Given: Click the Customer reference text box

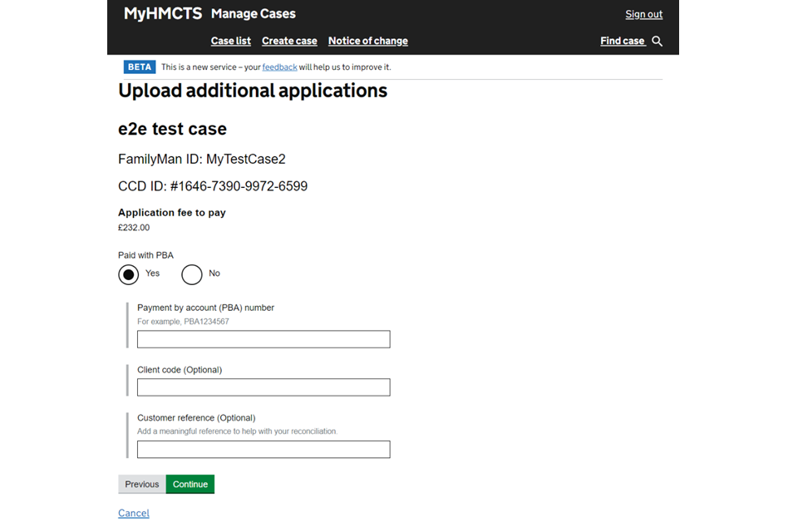Looking at the screenshot, I should (264, 450).
